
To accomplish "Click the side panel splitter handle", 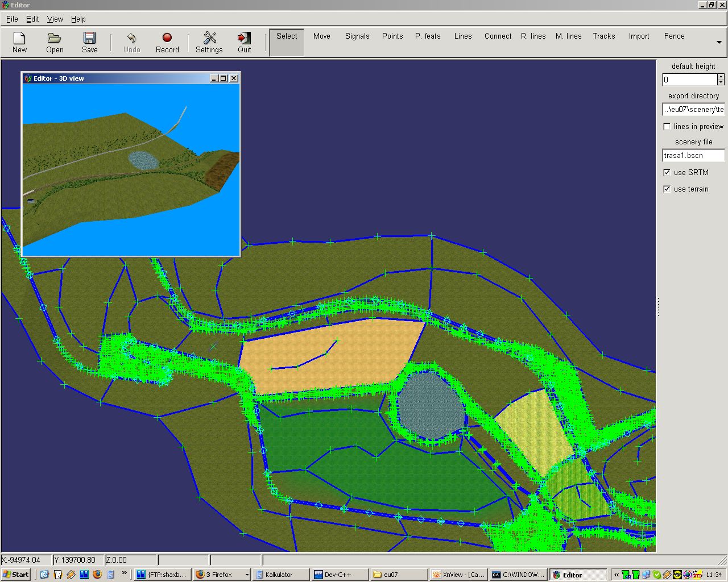I will pyautogui.click(x=659, y=307).
